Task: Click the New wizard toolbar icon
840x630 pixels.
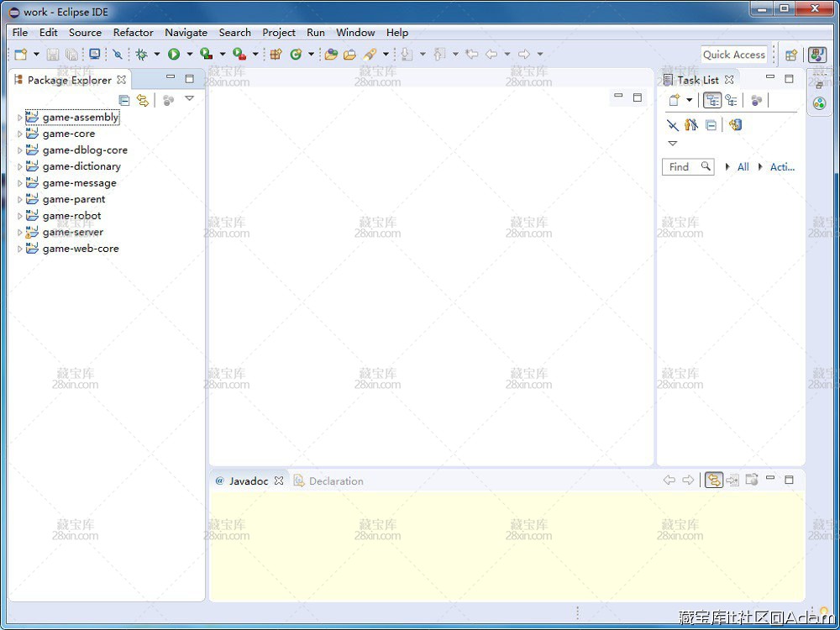Action: 21,54
